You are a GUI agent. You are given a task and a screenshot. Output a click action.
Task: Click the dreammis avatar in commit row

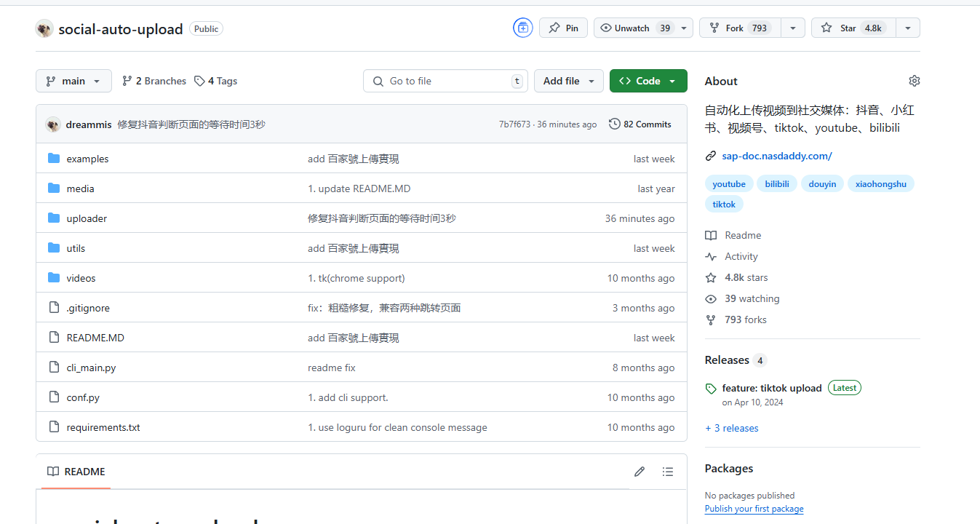tap(53, 124)
